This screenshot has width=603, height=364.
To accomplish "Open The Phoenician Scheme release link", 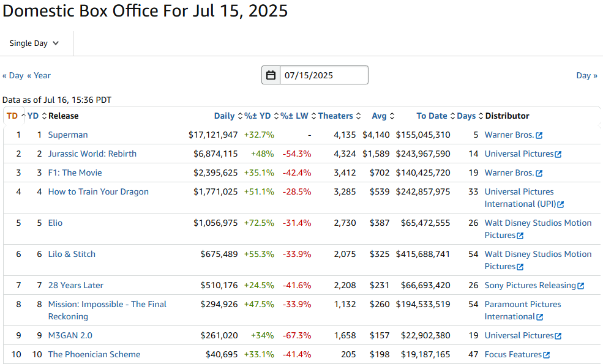I will tap(94, 354).
